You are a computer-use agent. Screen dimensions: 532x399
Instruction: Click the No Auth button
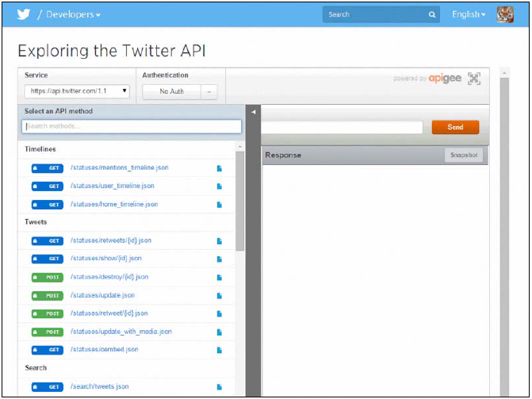(x=172, y=91)
